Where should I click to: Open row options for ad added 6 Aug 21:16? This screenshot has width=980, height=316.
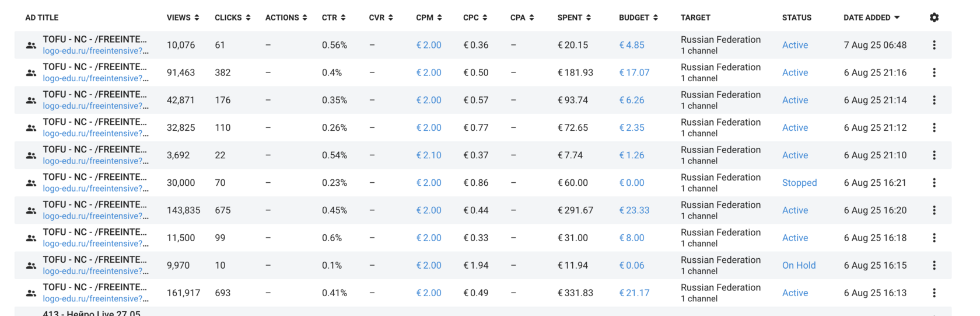point(934,72)
